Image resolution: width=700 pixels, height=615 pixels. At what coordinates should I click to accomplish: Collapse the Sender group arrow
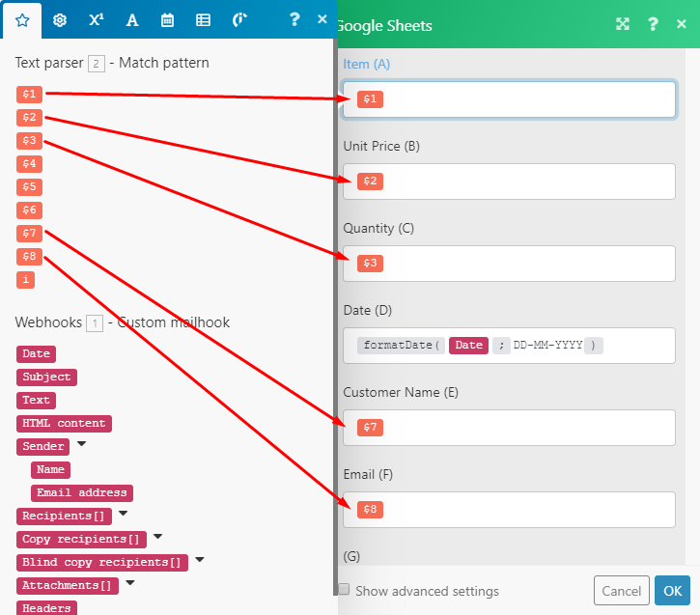[81, 444]
